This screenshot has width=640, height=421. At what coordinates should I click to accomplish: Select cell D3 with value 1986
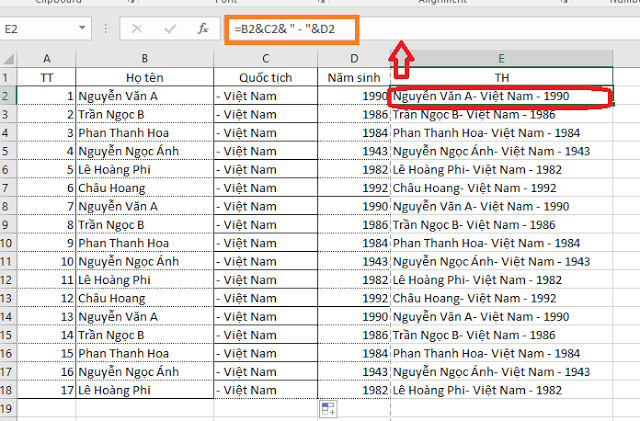coord(354,114)
